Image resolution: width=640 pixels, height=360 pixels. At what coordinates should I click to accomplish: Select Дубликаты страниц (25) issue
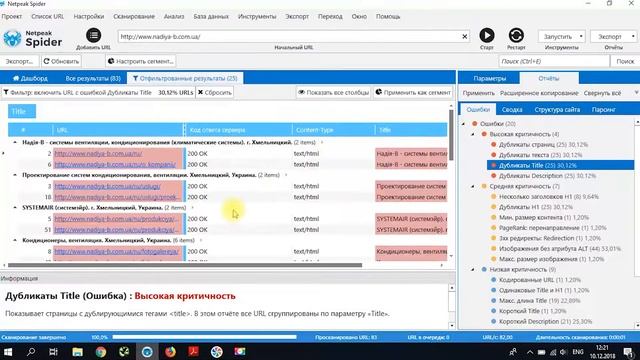(543, 144)
